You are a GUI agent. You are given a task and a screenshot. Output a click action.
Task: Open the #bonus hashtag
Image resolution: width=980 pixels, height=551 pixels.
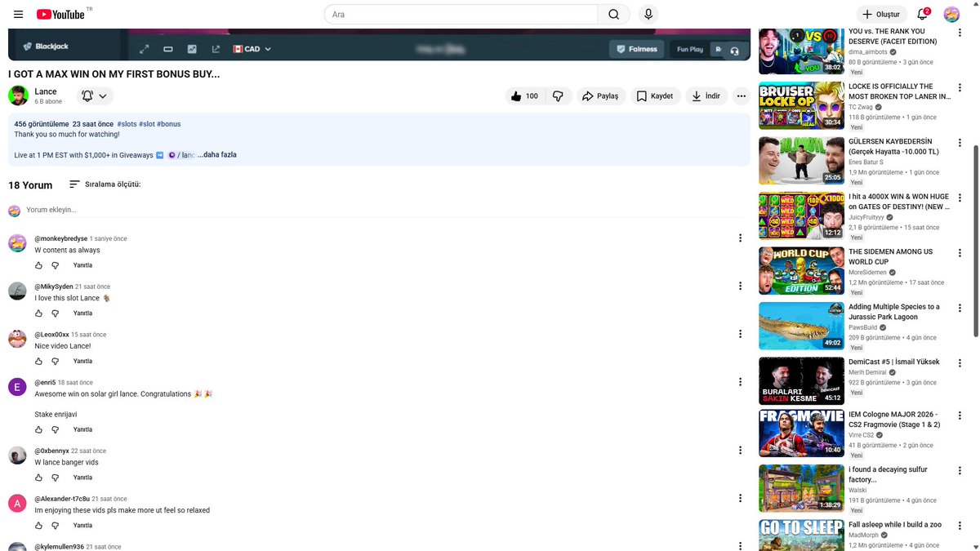pyautogui.click(x=169, y=124)
